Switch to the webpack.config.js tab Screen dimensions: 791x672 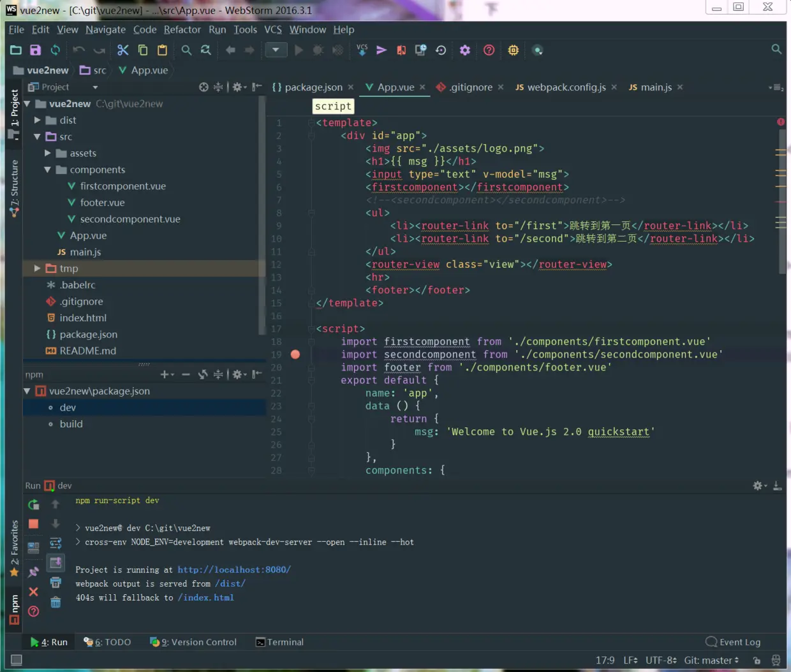566,87
